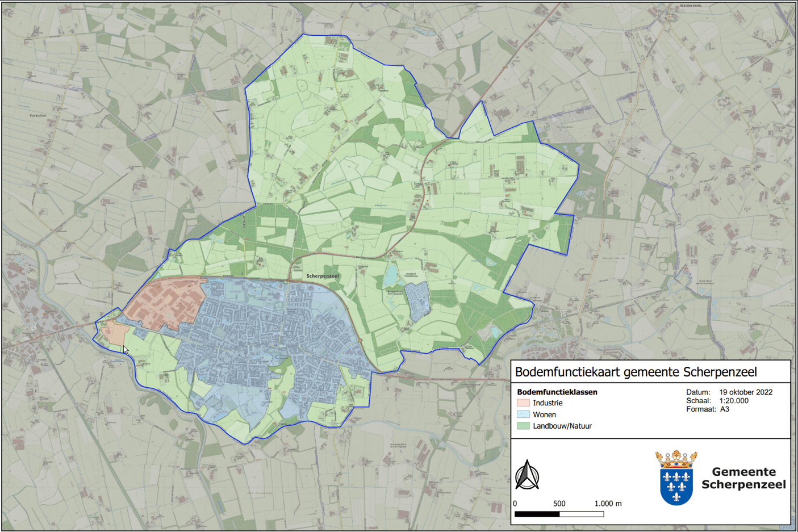Click the large orange industrial zone
Screen dimensions: 798x532
pos(165,304)
